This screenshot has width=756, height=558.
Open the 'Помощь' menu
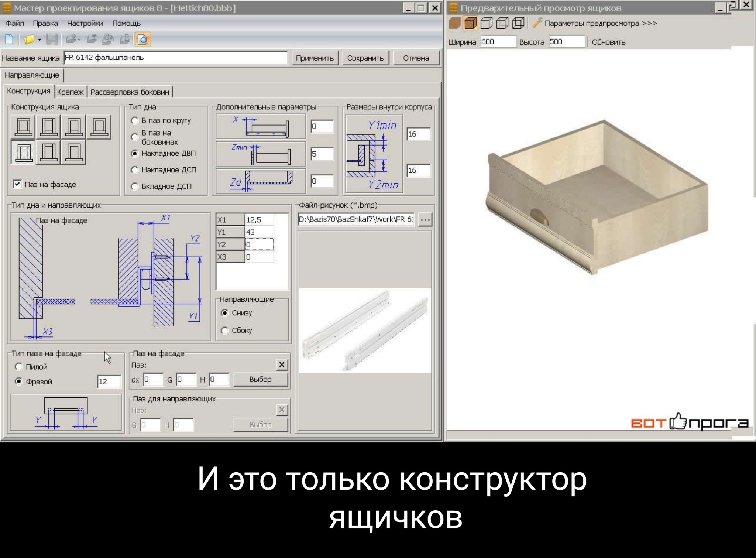pos(127,23)
